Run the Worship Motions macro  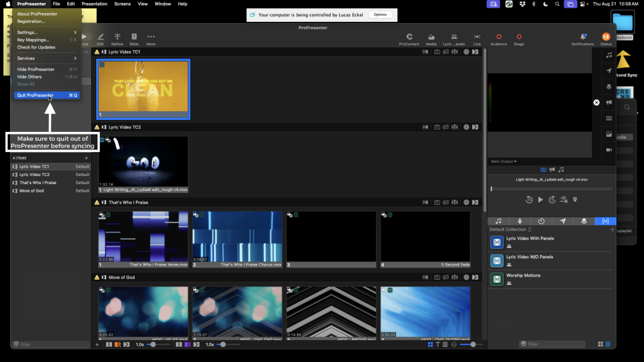coord(550,279)
